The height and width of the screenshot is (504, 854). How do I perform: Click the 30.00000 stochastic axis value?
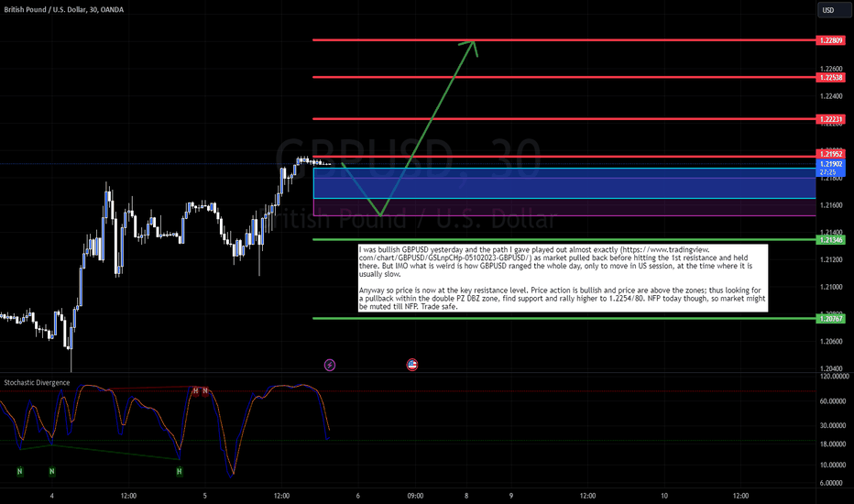pyautogui.click(x=833, y=425)
